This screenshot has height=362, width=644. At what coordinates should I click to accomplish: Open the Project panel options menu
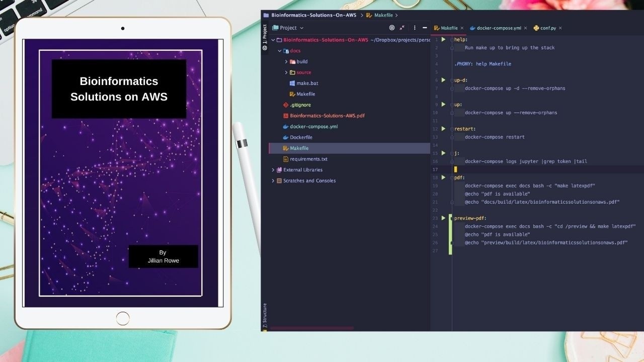point(415,28)
